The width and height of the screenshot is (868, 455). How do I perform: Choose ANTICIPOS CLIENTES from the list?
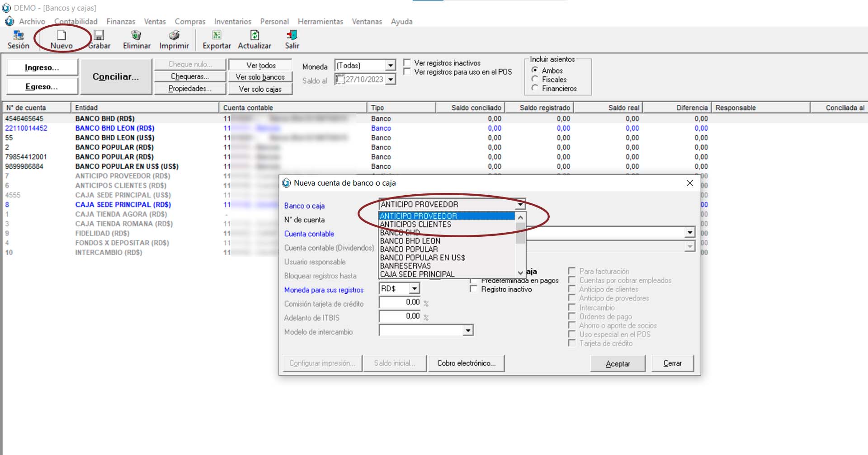447,225
